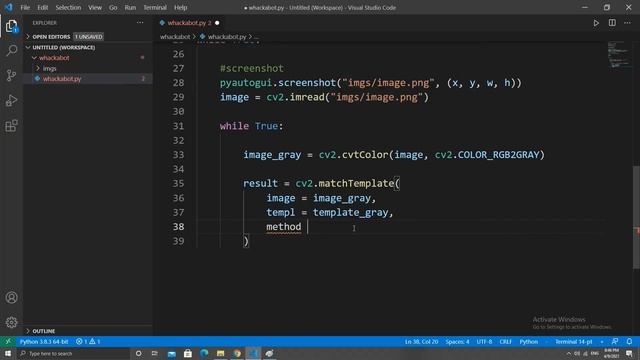Click the editor vertical scrollbar
The height and width of the screenshot is (360, 640).
pyautogui.click(x=636, y=218)
